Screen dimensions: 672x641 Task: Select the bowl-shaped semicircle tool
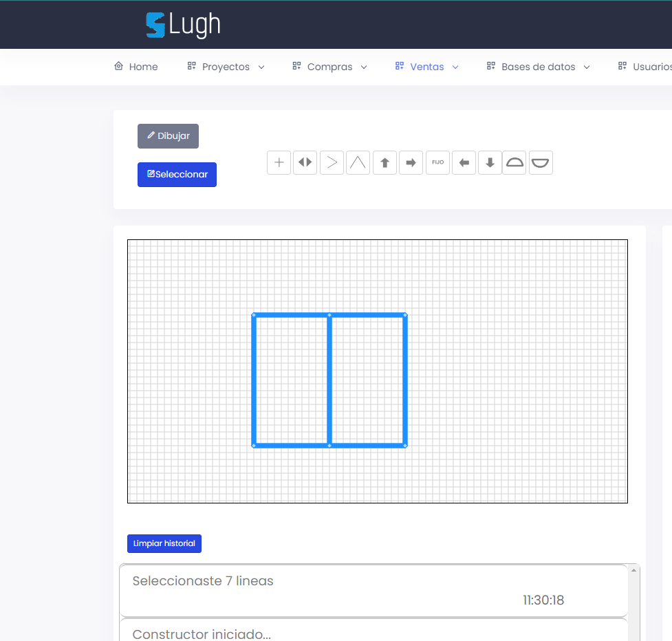point(541,163)
